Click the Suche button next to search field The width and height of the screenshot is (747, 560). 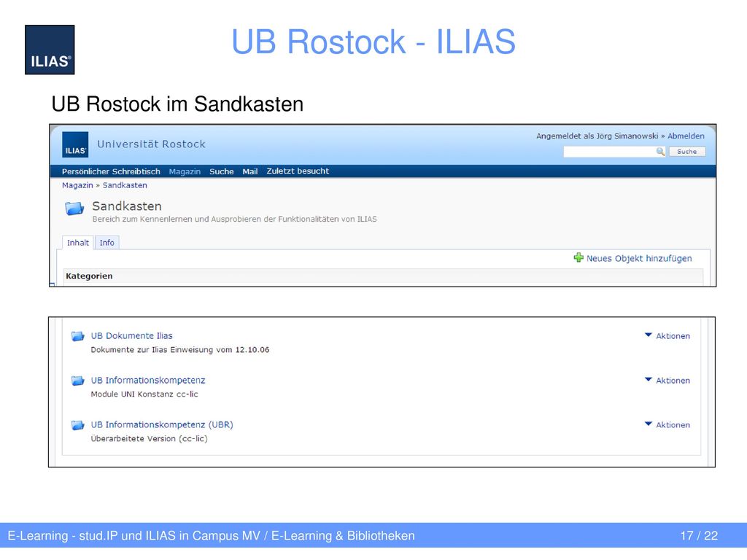(687, 152)
